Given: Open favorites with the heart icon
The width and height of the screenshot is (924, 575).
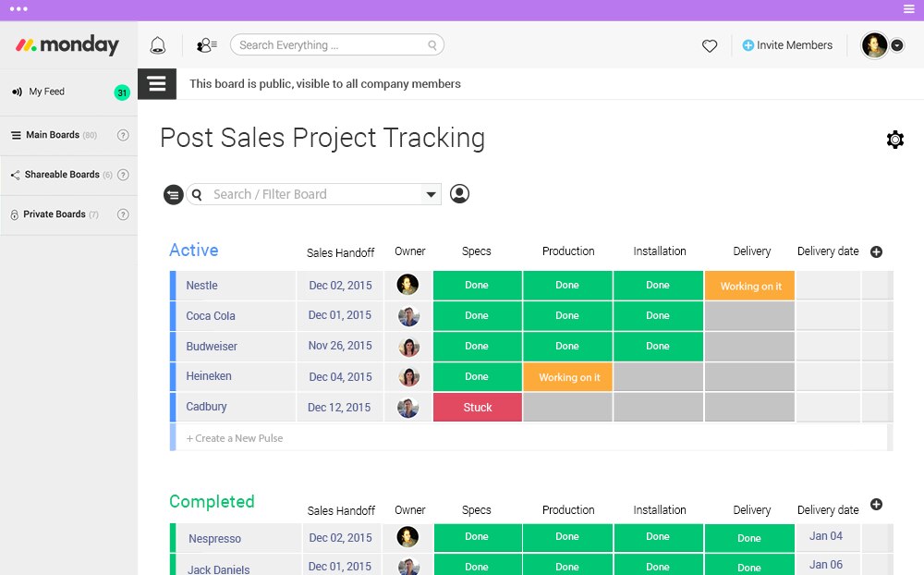Looking at the screenshot, I should tap(710, 45).
